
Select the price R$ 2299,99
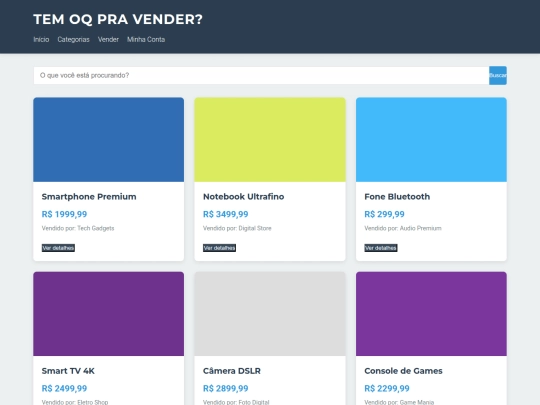387,388
